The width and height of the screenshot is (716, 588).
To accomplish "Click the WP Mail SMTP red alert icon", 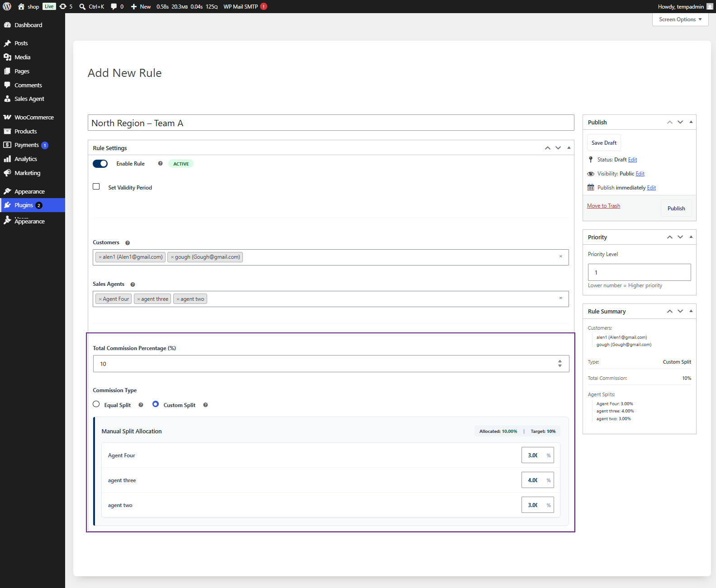I will pos(264,6).
